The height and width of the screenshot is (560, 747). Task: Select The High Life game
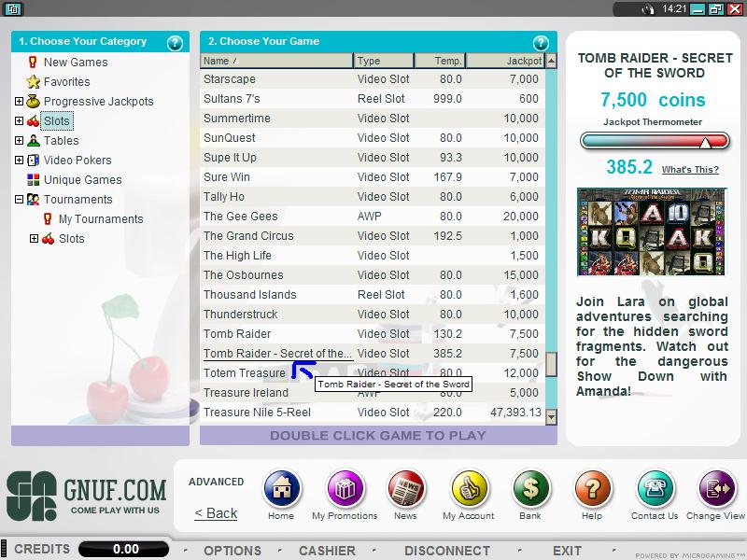pyautogui.click(x=373, y=255)
